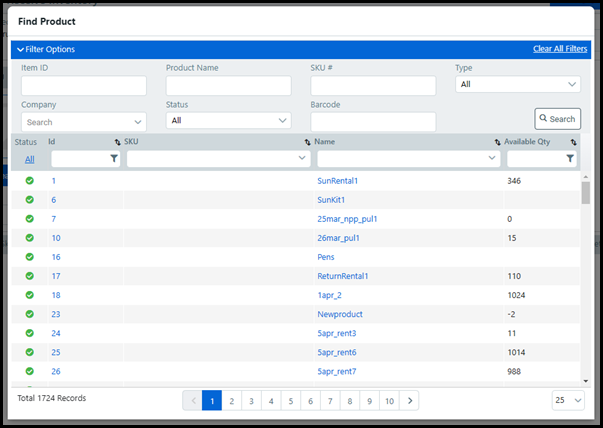Viewport: 603px width, 428px height.
Task: Open the Status filter dropdown set to All
Action: point(229,121)
